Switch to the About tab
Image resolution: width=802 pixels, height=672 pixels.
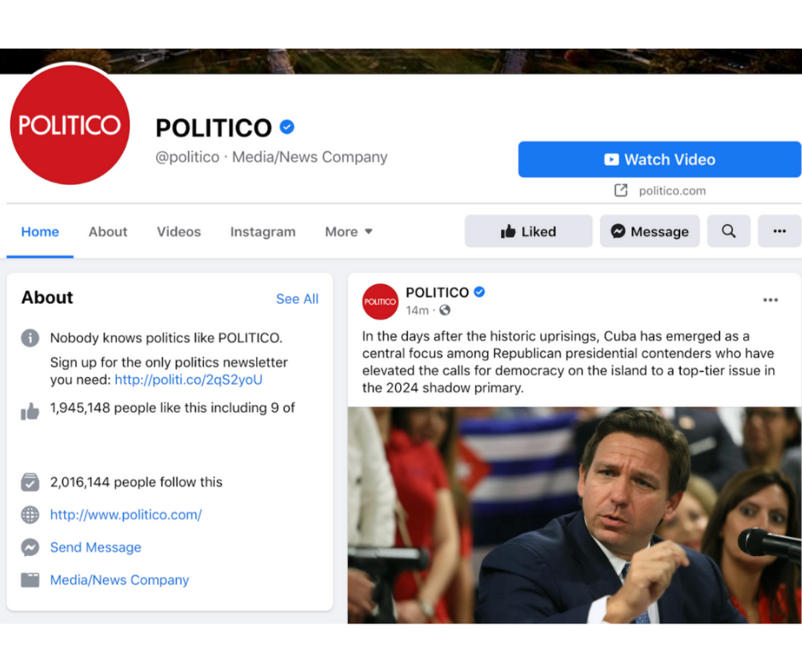click(x=108, y=232)
